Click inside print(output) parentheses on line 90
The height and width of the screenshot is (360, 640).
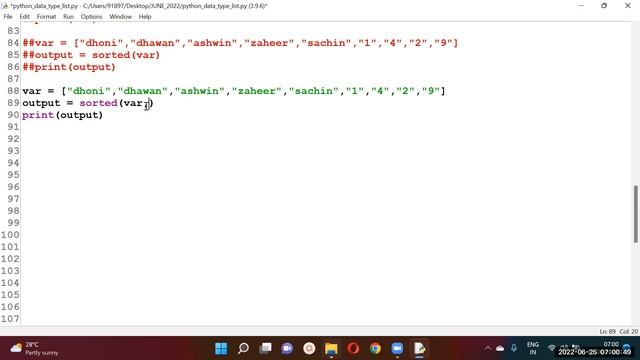[x=79, y=115]
